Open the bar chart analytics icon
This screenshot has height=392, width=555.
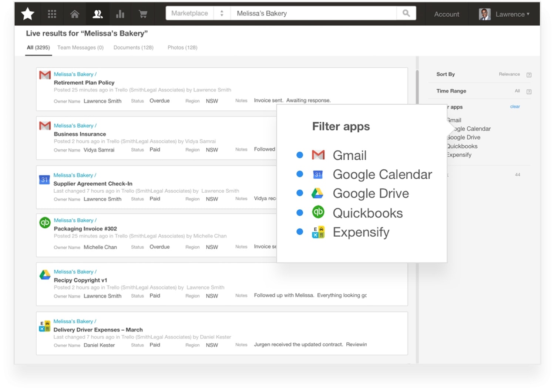pyautogui.click(x=120, y=14)
